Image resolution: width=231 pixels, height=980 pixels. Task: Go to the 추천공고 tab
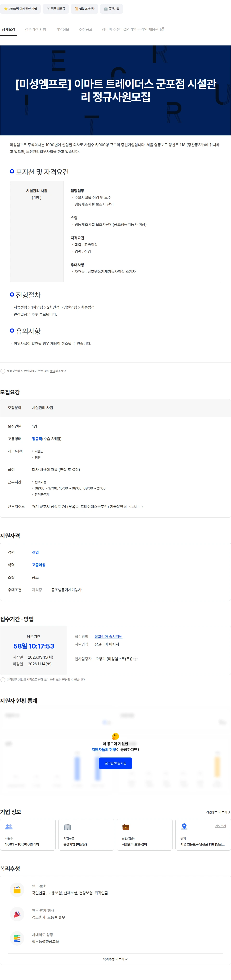pyautogui.click(x=86, y=29)
